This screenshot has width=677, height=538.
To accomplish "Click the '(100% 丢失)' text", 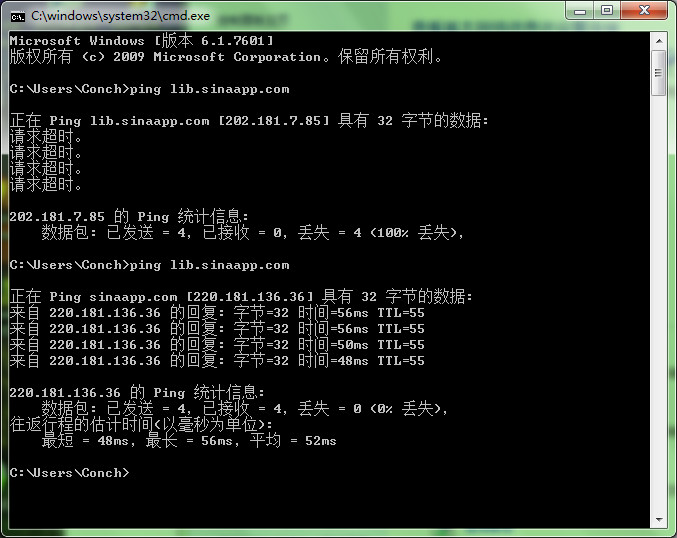I will (413, 232).
